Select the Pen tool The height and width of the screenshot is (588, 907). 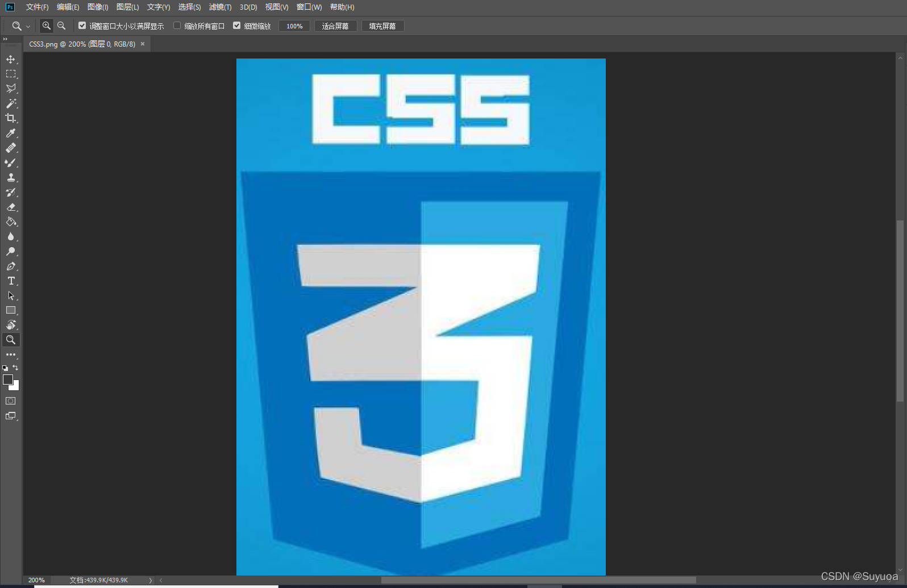coord(11,266)
